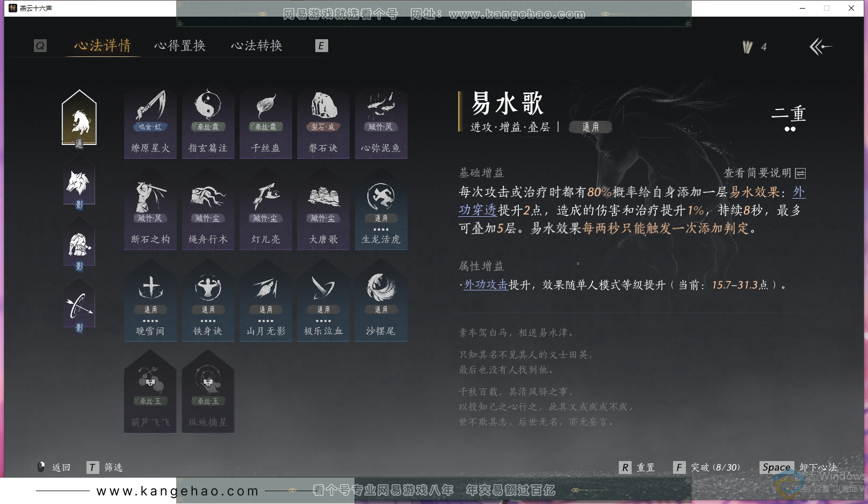Select the 心弥泥鱼 skill card

tap(381, 124)
